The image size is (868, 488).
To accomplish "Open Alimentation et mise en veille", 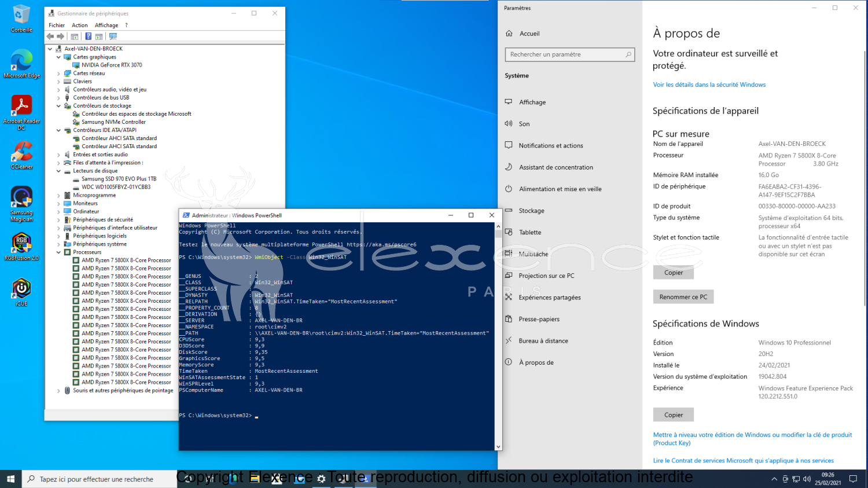I will tap(560, 189).
